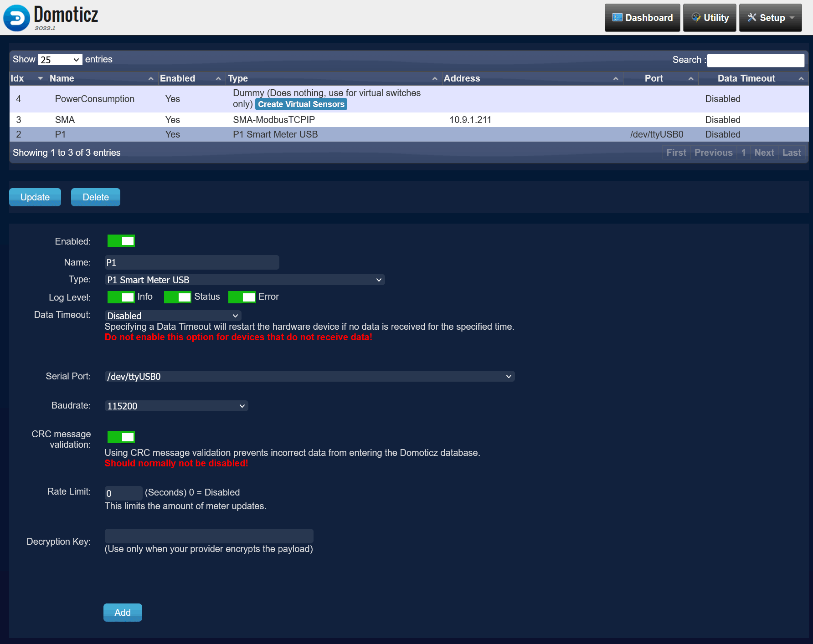This screenshot has height=644, width=813.
Task: Click the Rate Limit input field
Action: [123, 493]
